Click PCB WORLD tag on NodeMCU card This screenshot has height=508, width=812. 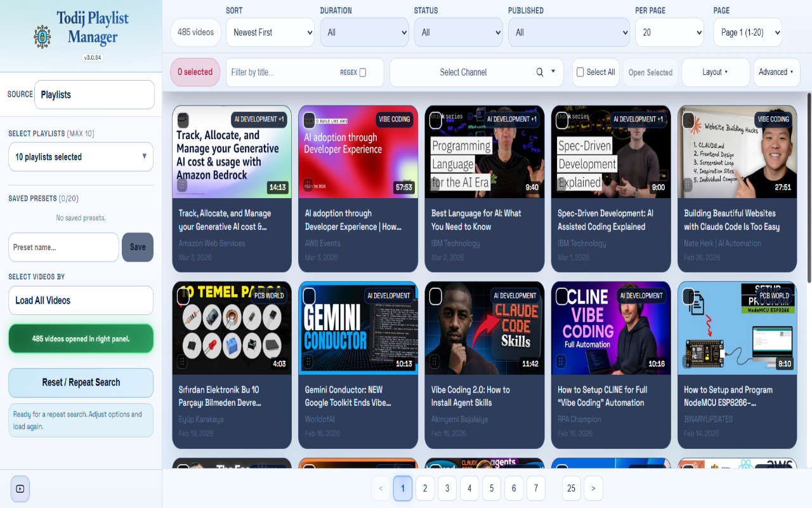[775, 296]
